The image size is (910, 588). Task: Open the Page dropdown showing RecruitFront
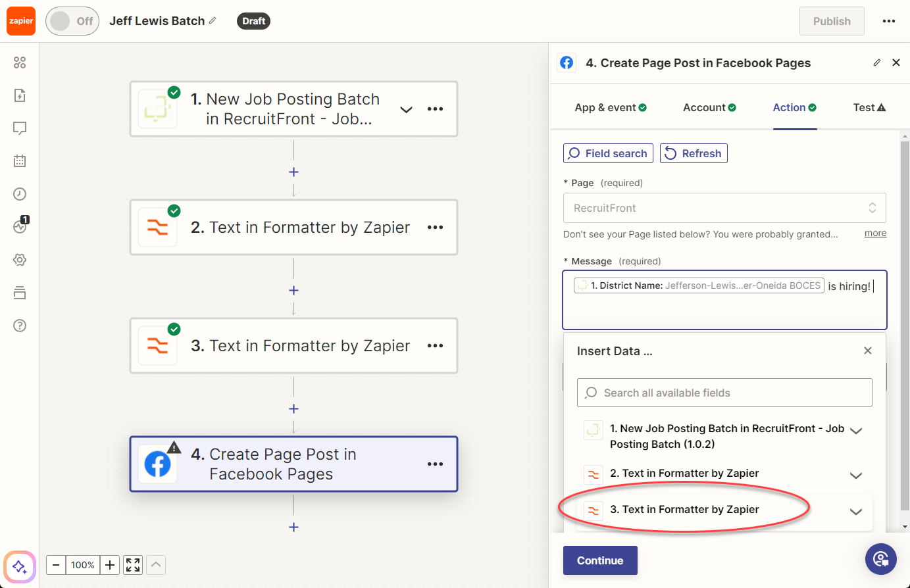pos(724,208)
